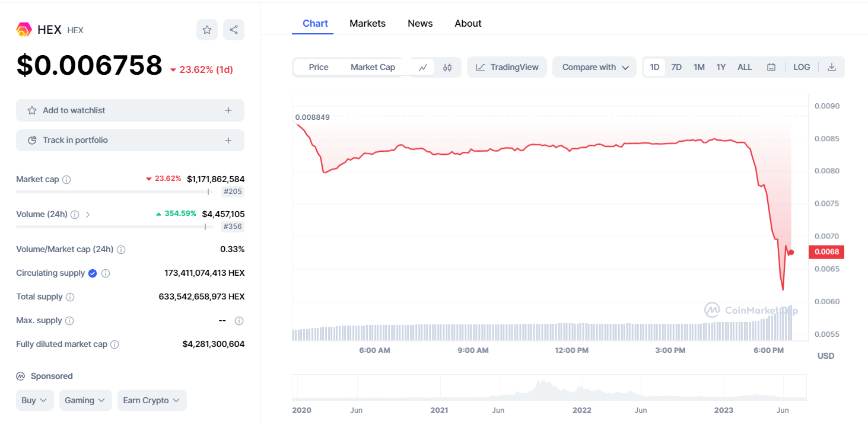The image size is (868, 424).
Task: Open the TradingView chart button
Action: [507, 67]
